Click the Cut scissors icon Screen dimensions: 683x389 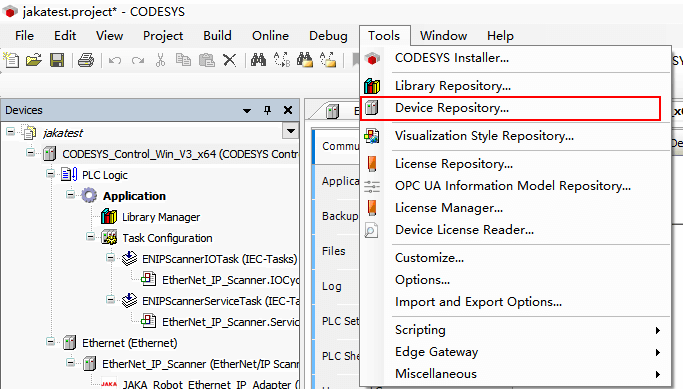[x=160, y=60]
